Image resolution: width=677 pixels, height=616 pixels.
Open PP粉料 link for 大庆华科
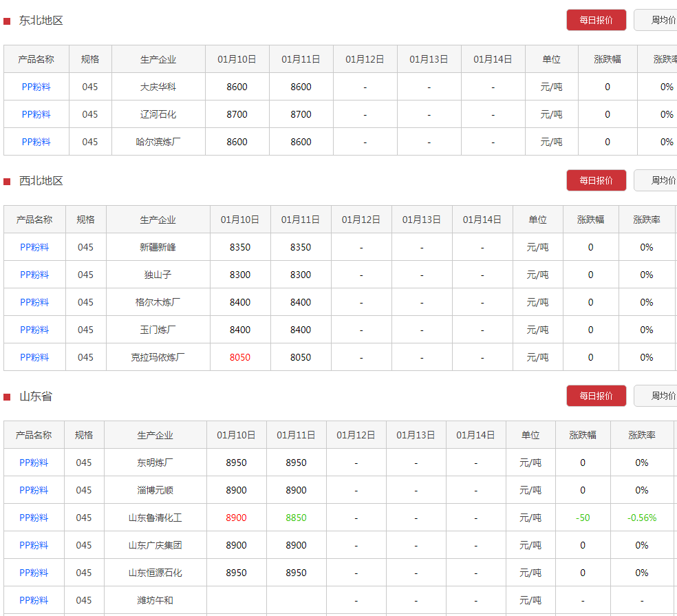(36, 87)
